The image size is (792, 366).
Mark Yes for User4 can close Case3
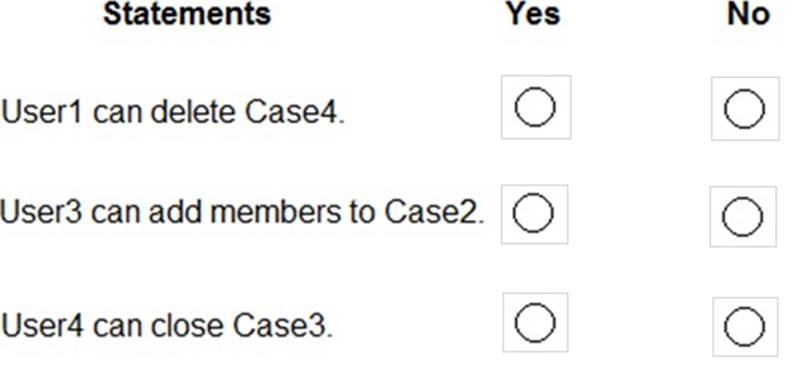tap(535, 322)
